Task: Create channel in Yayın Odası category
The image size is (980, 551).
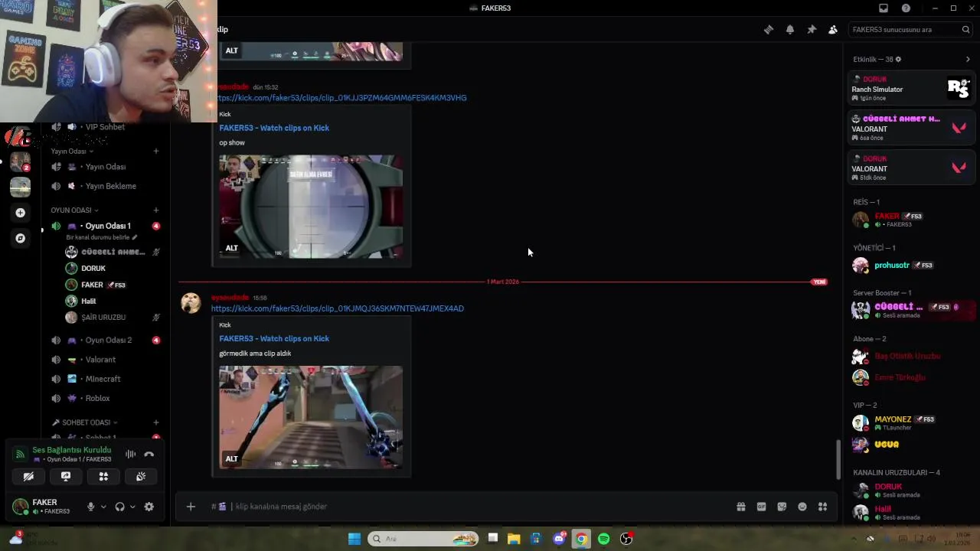Action: click(x=156, y=152)
